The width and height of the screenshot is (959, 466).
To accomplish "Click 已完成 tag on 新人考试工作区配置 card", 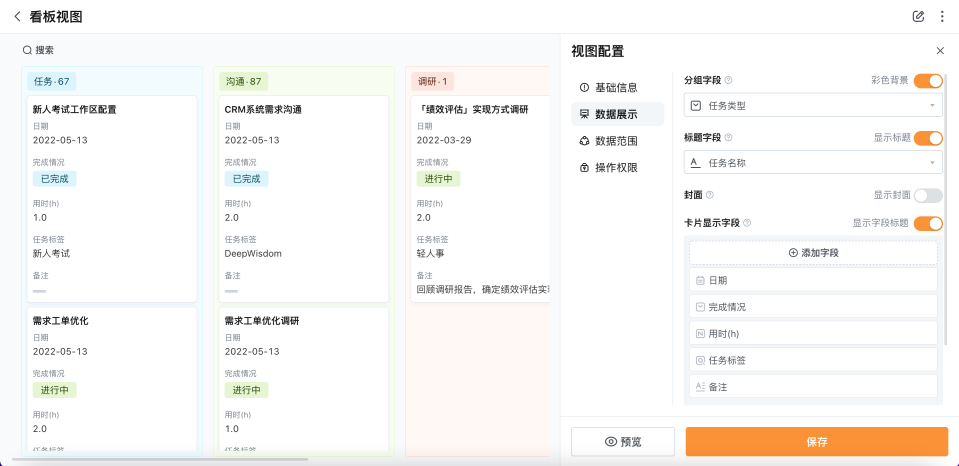I will click(54, 179).
